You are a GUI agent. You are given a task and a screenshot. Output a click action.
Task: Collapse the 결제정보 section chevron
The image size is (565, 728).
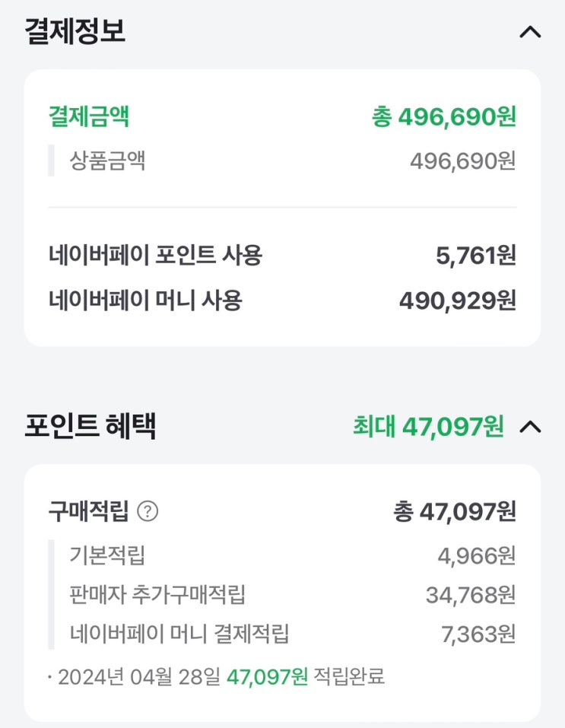pos(529,32)
